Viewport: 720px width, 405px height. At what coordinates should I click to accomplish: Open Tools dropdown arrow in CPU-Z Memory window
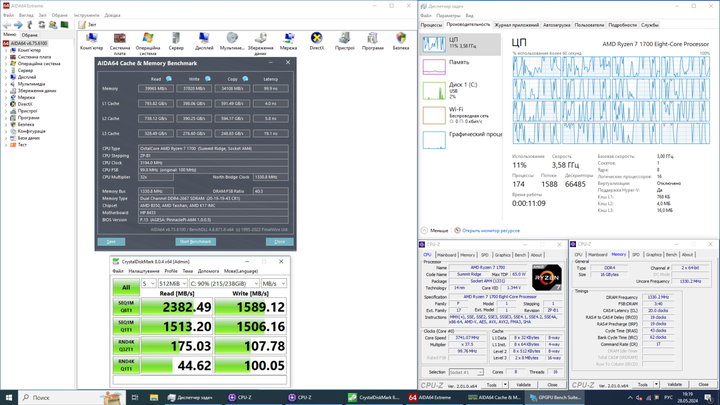pyautogui.click(x=656, y=385)
